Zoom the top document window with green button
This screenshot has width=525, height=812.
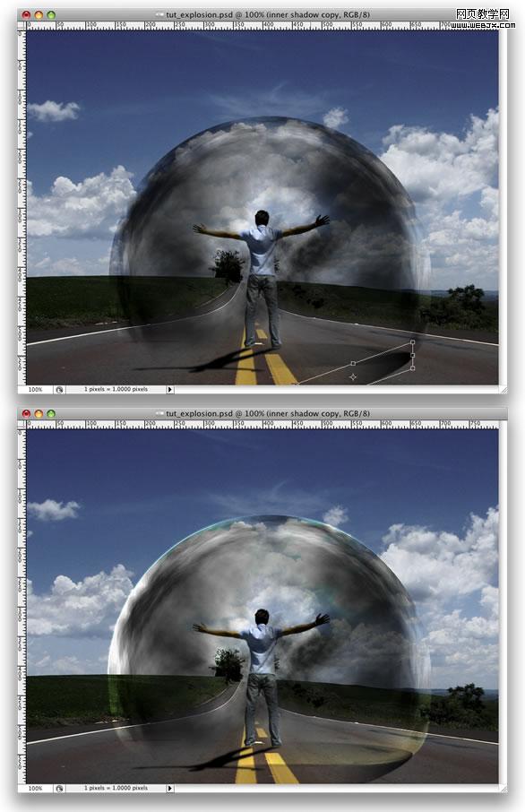click(51, 15)
